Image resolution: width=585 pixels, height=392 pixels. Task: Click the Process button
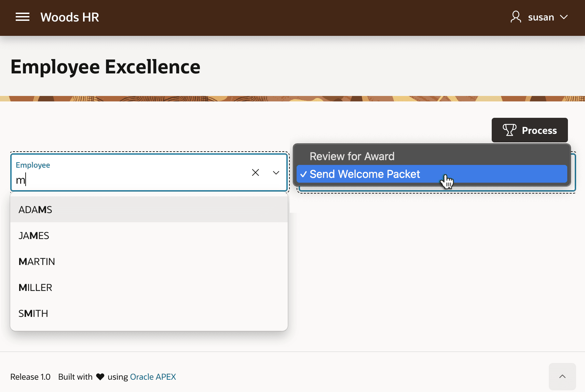(530, 130)
